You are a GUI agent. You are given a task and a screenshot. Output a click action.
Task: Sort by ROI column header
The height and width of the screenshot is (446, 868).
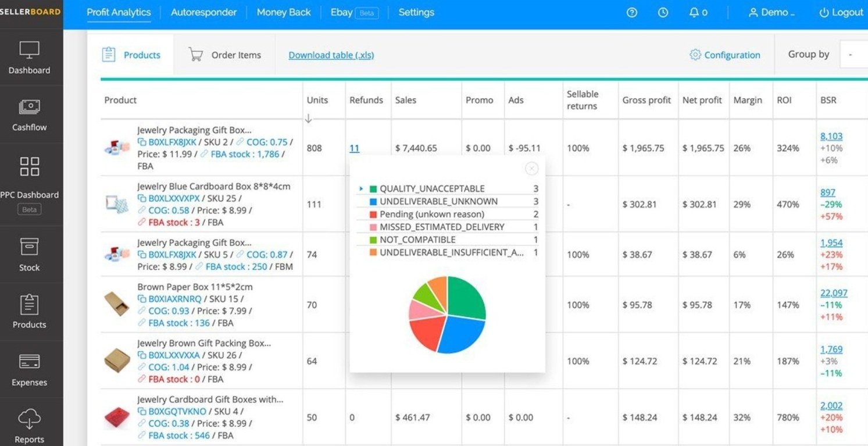click(784, 100)
